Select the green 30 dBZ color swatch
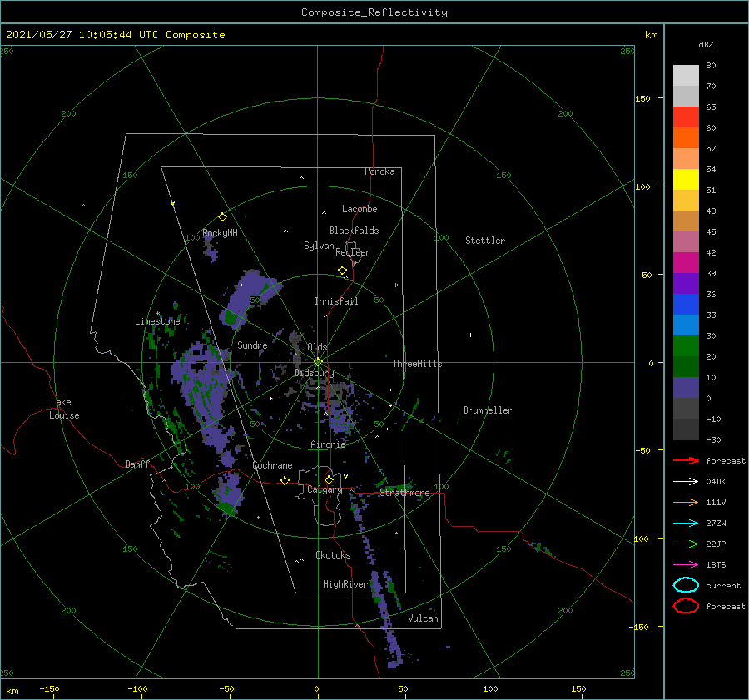Viewport: 749px width, 700px height. pos(686,345)
